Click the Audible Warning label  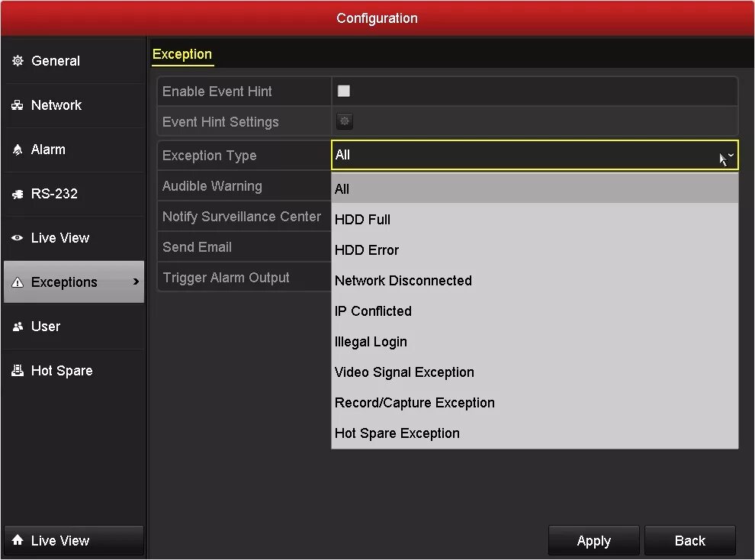[x=212, y=186]
